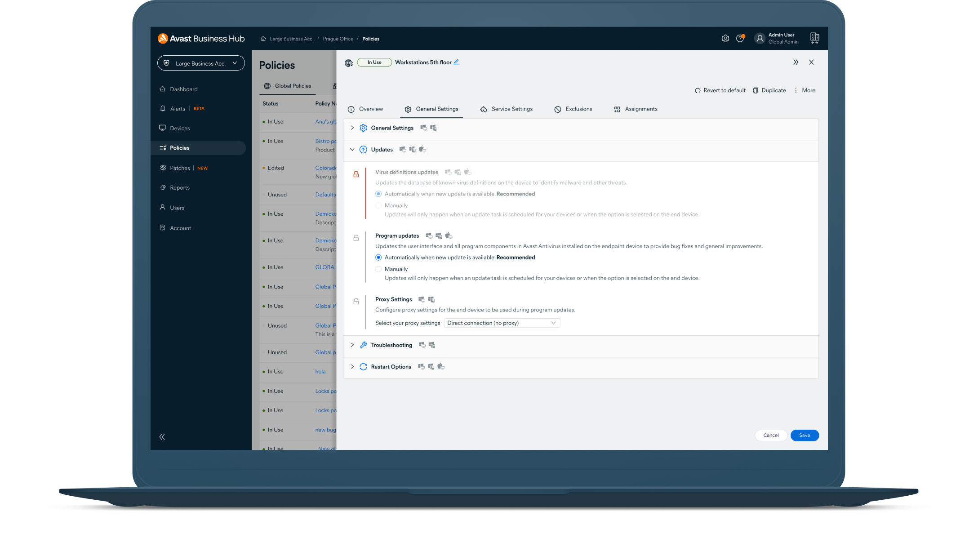This screenshot has height=560, width=978.
Task: Click the Revert to default button
Action: 720,90
